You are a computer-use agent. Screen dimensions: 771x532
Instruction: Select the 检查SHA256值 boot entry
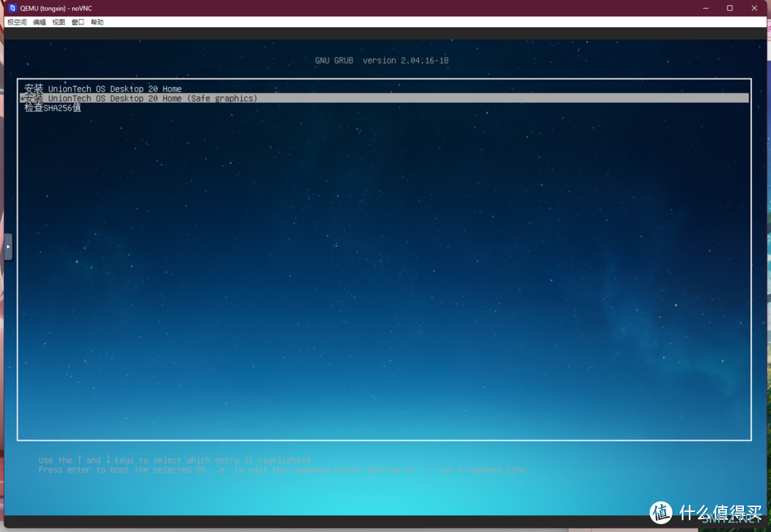53,108
